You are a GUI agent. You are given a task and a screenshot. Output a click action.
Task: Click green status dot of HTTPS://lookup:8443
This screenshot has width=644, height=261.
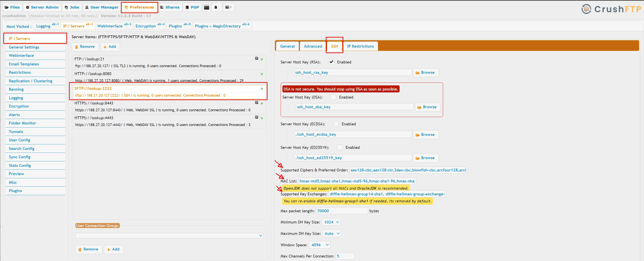click(262, 103)
